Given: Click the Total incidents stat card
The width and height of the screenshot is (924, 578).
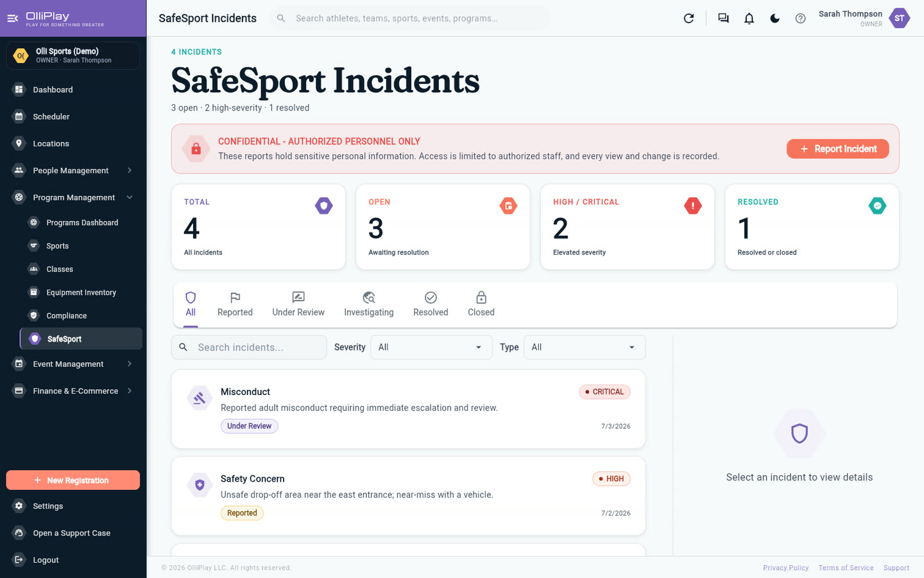Looking at the screenshot, I should [259, 227].
